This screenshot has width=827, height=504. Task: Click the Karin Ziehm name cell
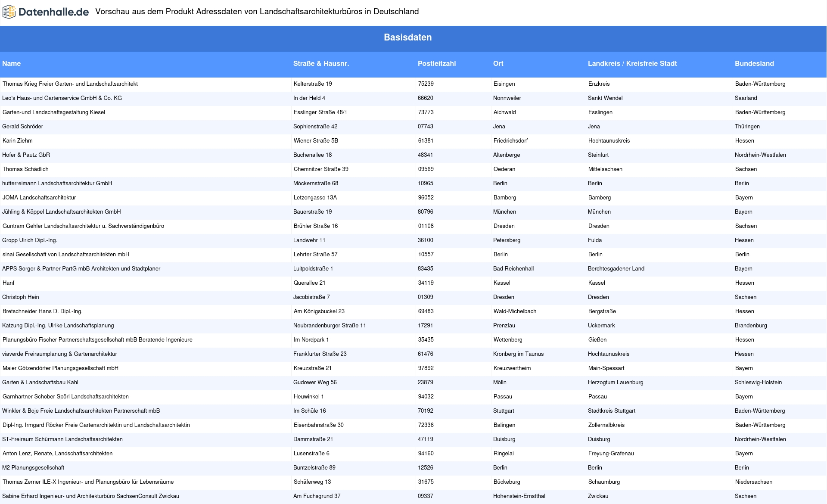click(18, 141)
